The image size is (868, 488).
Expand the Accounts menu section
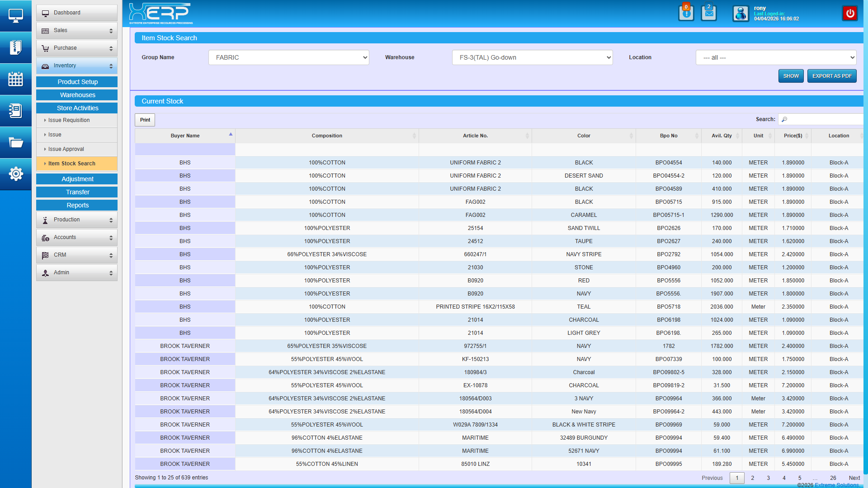[77, 237]
